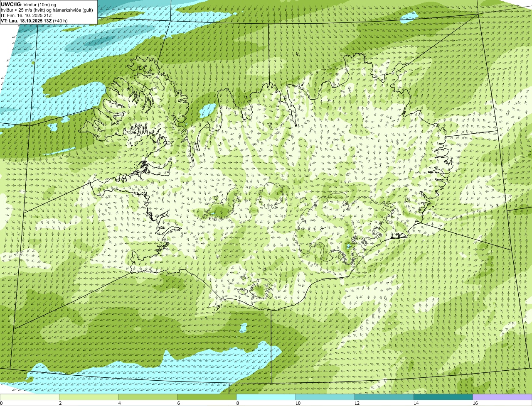
Task: Click the '10' legend scale label
Action: tap(298, 403)
